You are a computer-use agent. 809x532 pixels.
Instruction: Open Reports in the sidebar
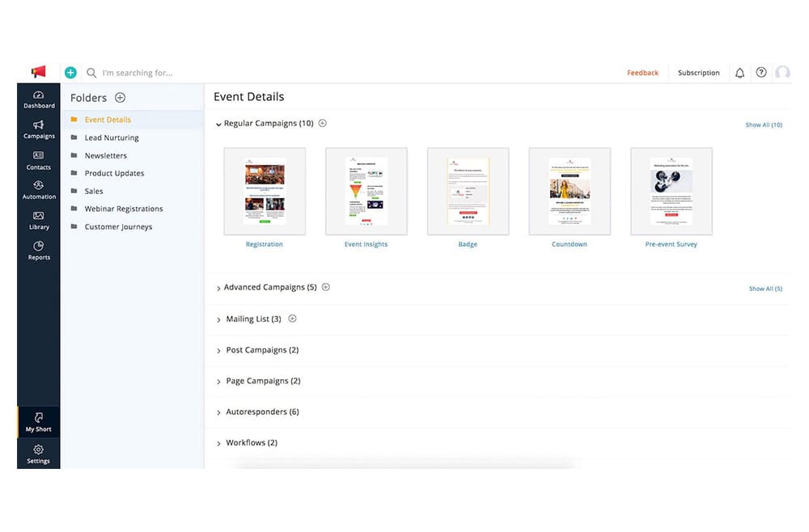39,251
